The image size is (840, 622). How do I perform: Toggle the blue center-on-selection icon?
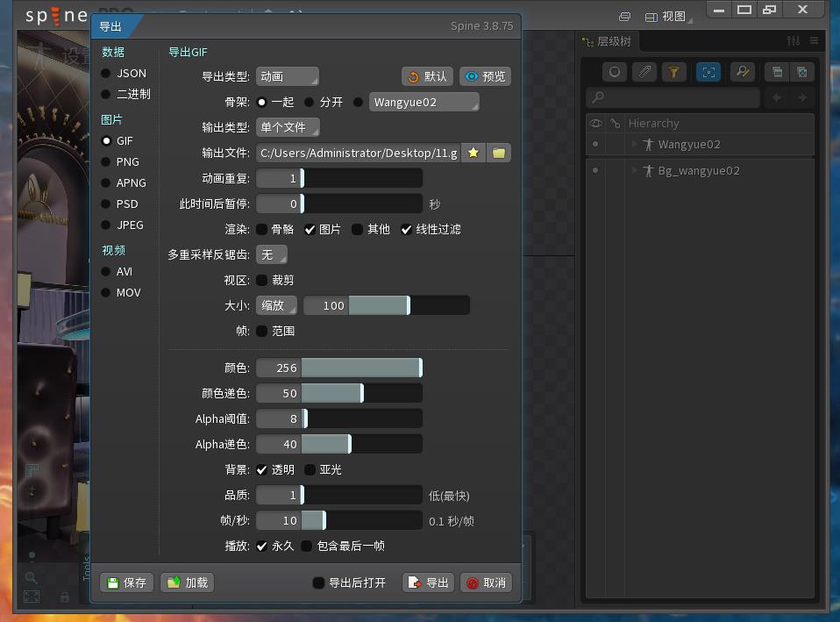708,72
